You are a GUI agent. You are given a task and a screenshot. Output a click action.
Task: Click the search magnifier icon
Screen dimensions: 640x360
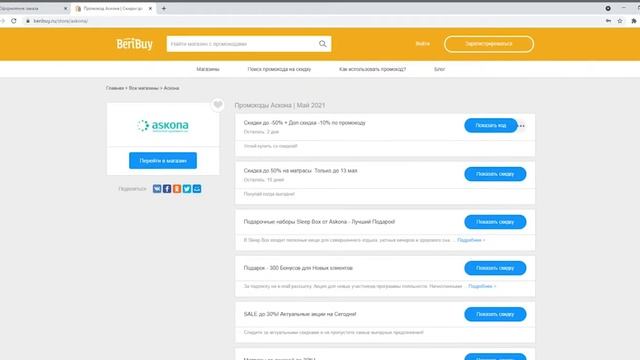pyautogui.click(x=322, y=44)
